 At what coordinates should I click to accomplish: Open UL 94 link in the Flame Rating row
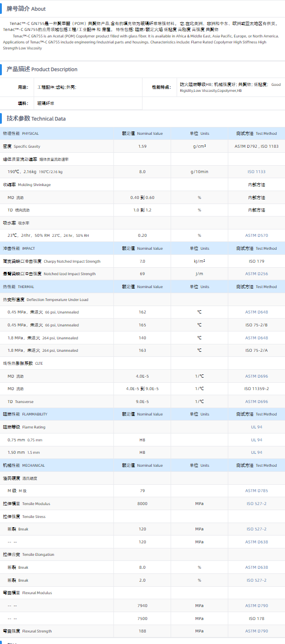256,427
